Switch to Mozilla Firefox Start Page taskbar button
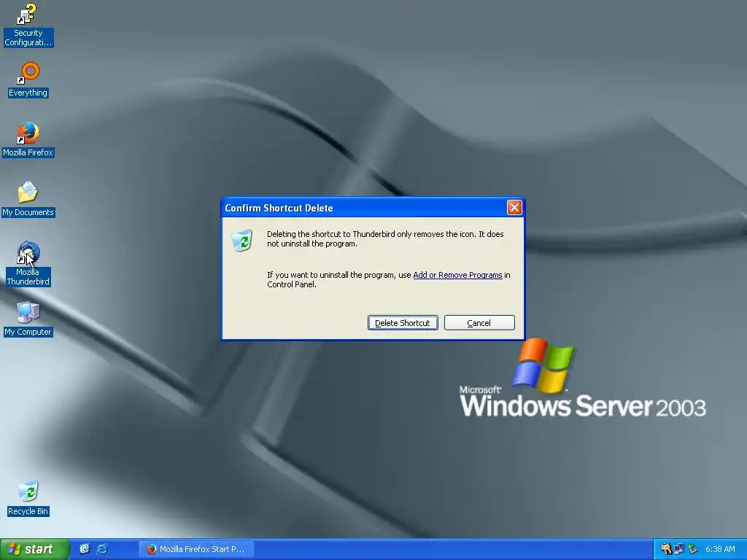Viewport: 747px width, 560px height. click(196, 549)
